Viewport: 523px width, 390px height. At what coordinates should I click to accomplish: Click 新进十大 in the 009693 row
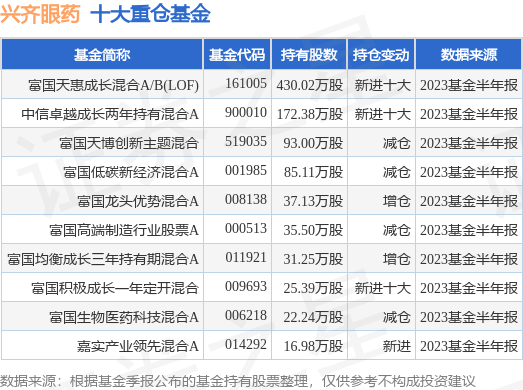coord(383,288)
